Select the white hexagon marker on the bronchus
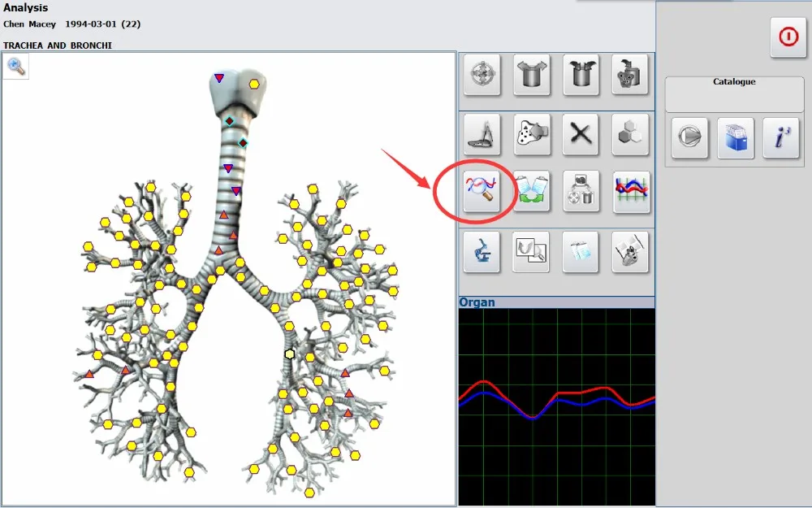 click(290, 354)
